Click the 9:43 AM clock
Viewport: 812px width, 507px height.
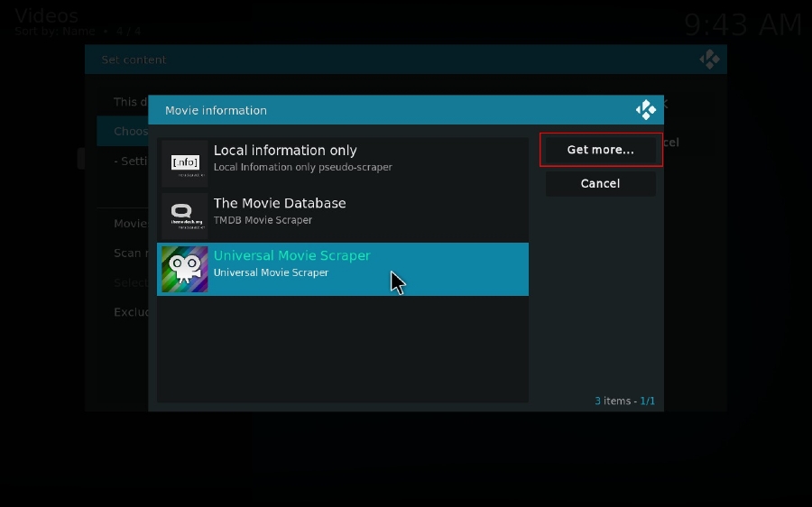pyautogui.click(x=743, y=24)
